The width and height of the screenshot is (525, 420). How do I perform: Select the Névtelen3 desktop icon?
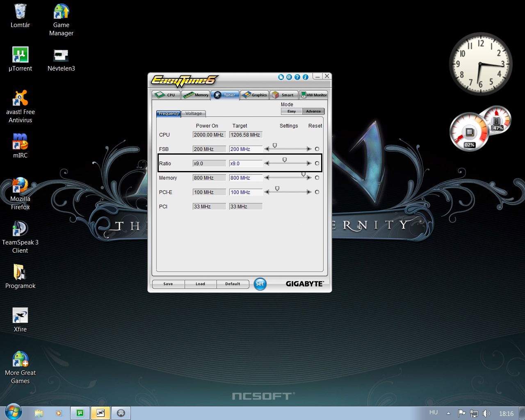pos(61,59)
